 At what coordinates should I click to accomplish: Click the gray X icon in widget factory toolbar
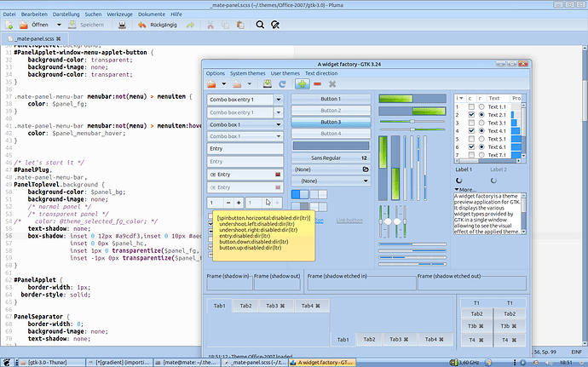click(332, 84)
